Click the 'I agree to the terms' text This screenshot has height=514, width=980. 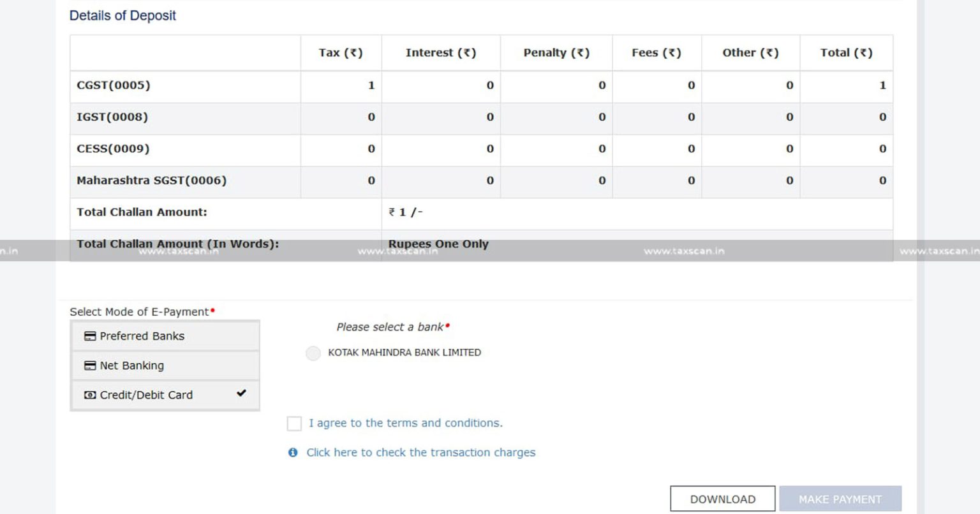405,423
